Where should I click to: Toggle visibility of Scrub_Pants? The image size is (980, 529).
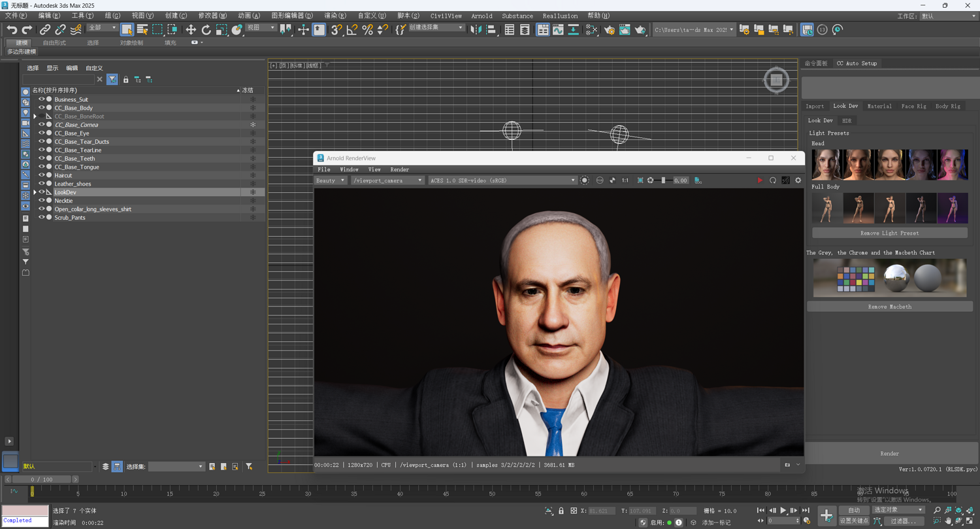click(x=41, y=218)
